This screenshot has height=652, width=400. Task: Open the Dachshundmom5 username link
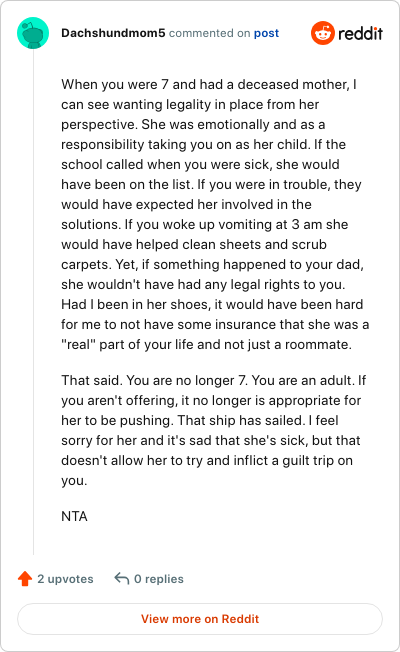coord(113,33)
